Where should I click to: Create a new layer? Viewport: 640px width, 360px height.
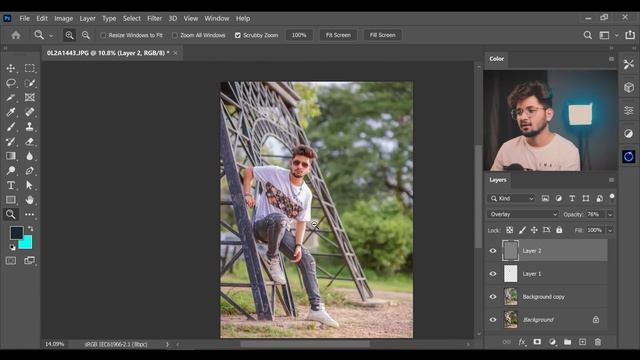582,342
